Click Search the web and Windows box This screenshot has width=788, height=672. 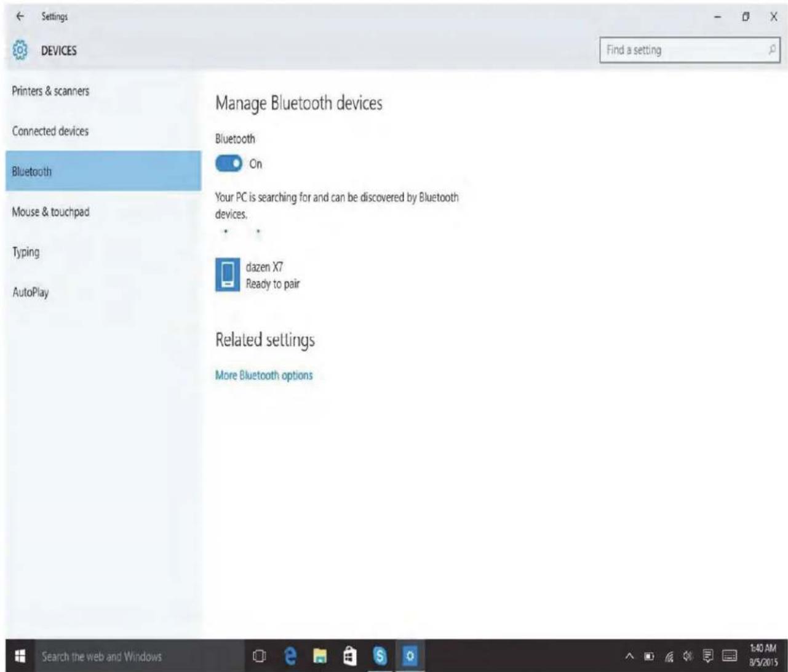pos(137,656)
